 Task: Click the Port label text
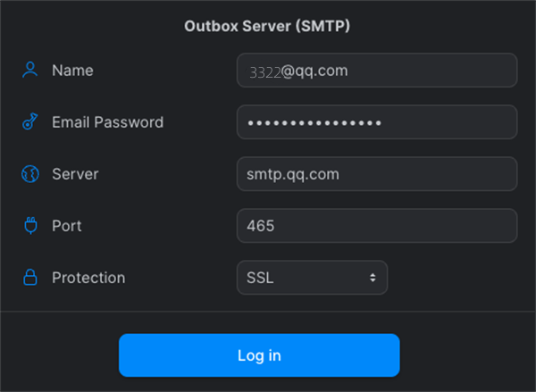pyautogui.click(x=67, y=226)
